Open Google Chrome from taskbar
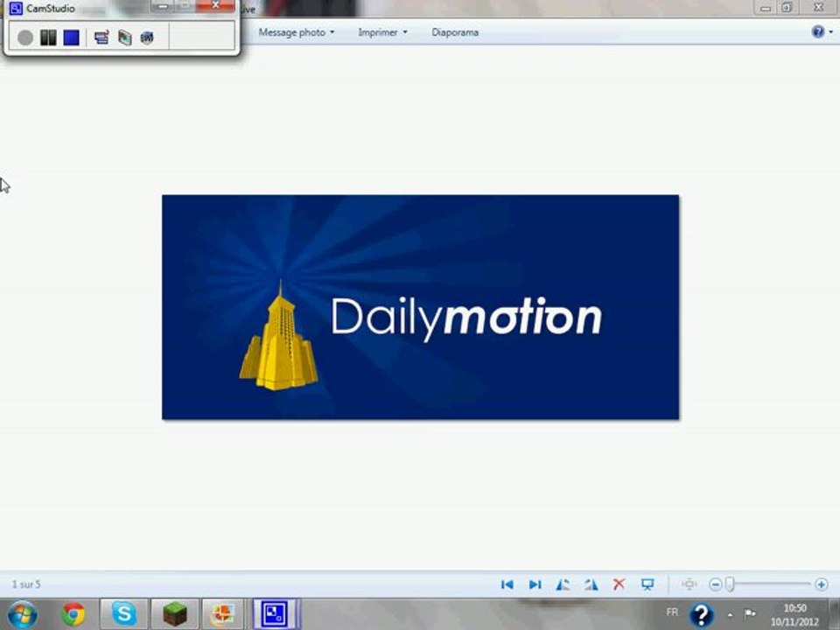Image resolution: width=840 pixels, height=630 pixels. pos(73,614)
